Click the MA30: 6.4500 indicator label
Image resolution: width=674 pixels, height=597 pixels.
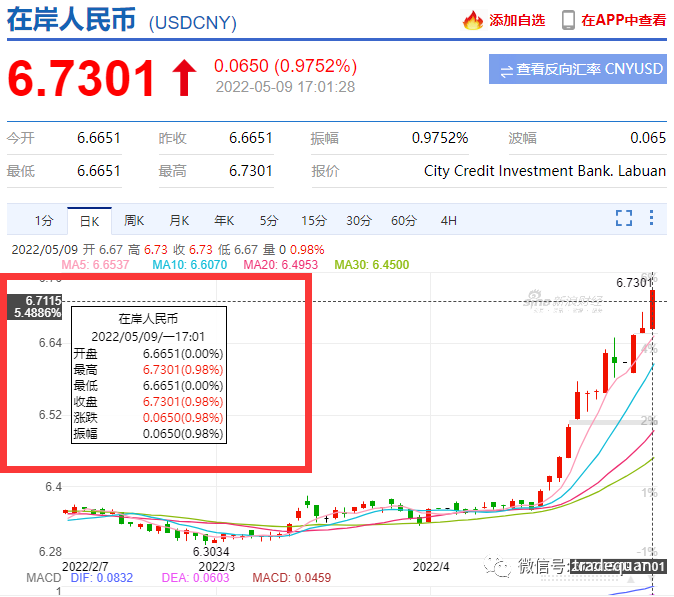[x=372, y=265]
